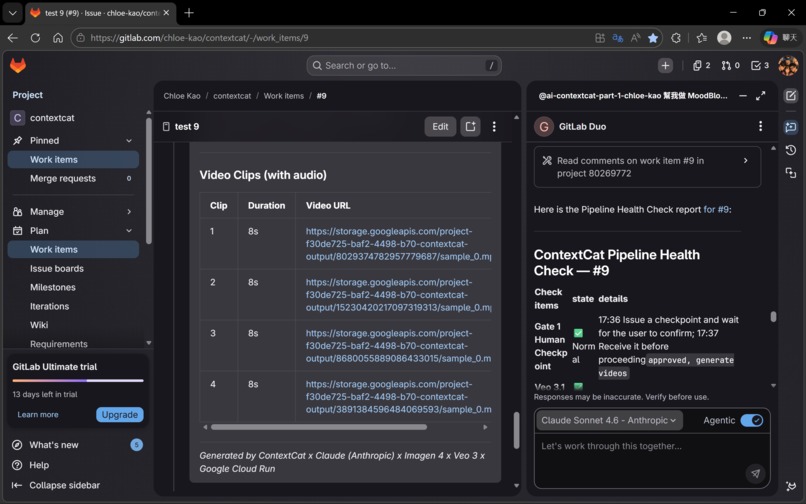Focus the Search or go to field
This screenshot has width=806, height=504.
pyautogui.click(x=404, y=65)
